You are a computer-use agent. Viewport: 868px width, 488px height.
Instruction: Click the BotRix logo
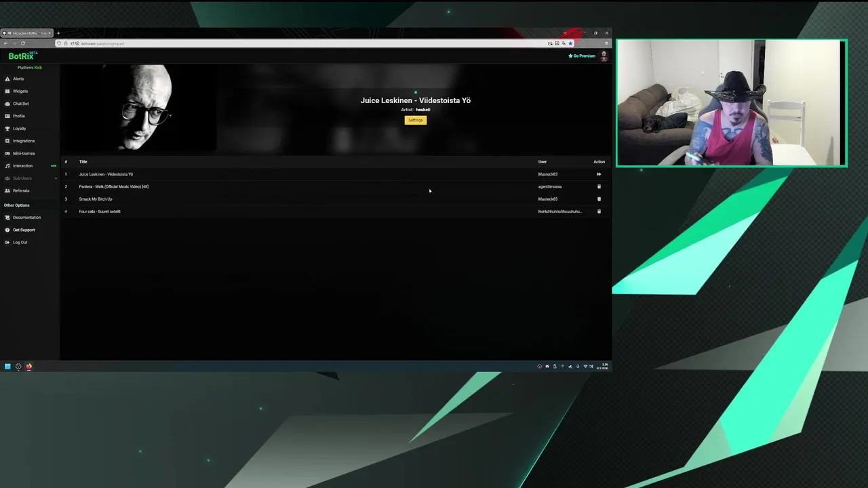pos(22,56)
